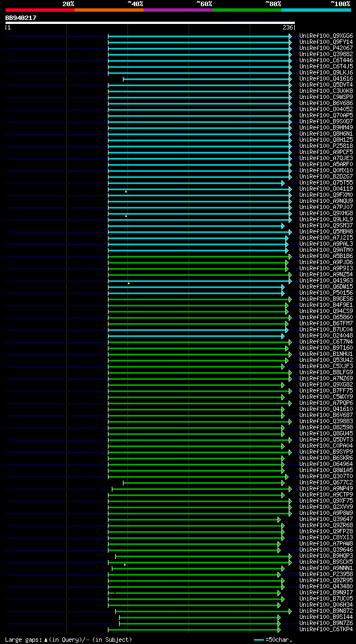Click the UniRef100_P25818 label
The height and width of the screenshot is (644, 356).
(326, 146)
